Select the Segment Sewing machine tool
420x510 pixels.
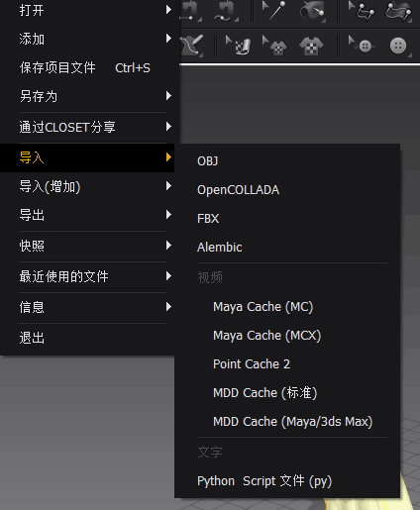tap(190, 11)
